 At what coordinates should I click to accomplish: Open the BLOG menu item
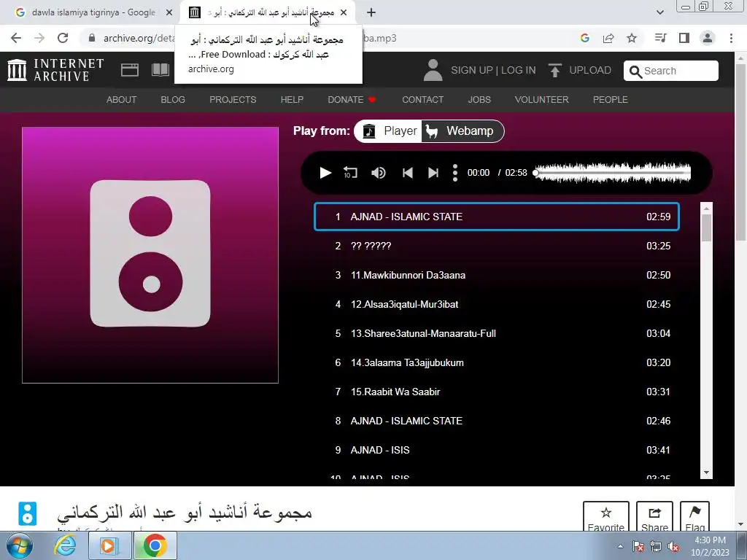coord(173,99)
